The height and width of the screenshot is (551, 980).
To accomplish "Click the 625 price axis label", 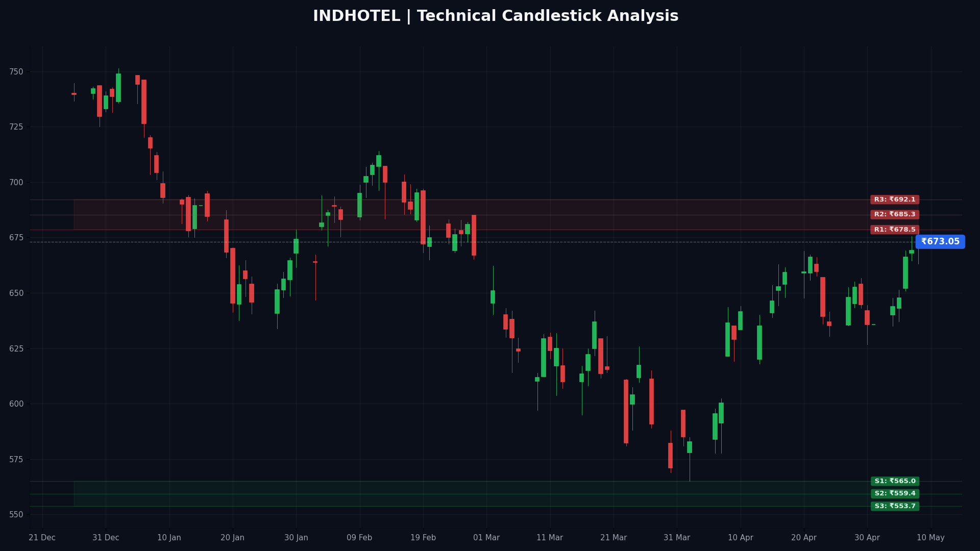I will point(16,348).
